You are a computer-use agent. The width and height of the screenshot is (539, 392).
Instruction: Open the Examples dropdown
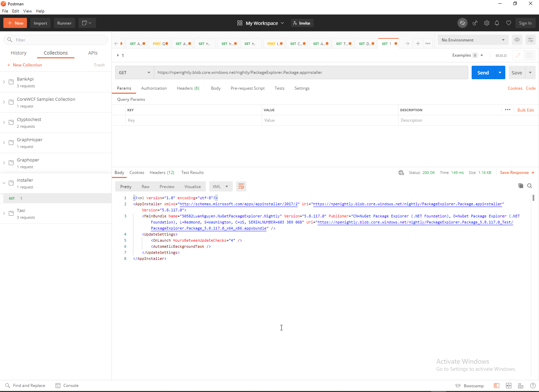468,55
